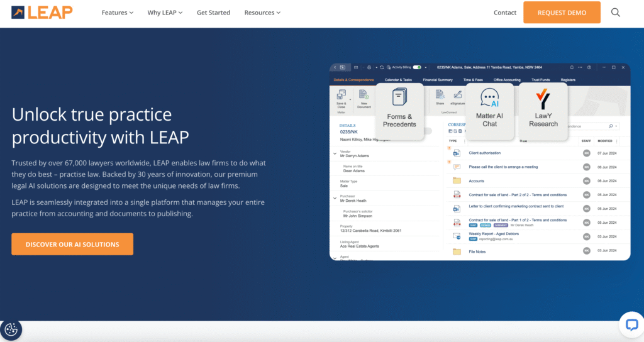Toggle the Activity Billing switch
The width and height of the screenshot is (644, 342).
coord(418,67)
